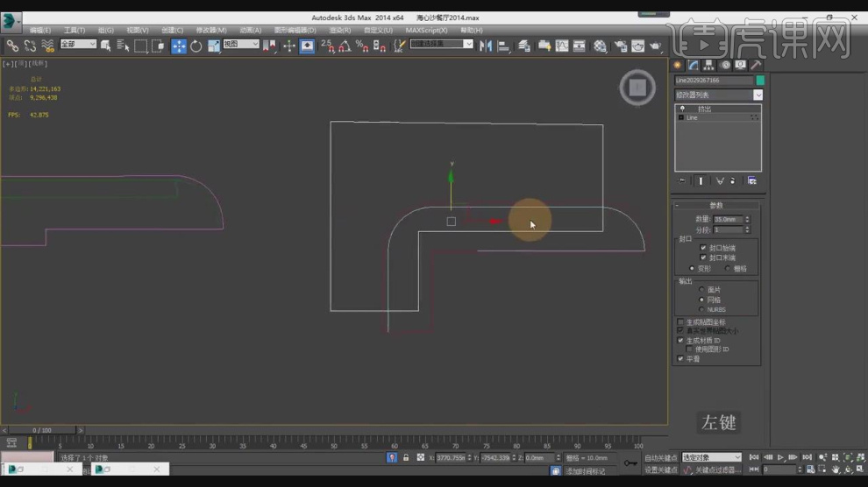868x487 pixels.
Task: Click the 自动关键点 button
Action: (660, 457)
